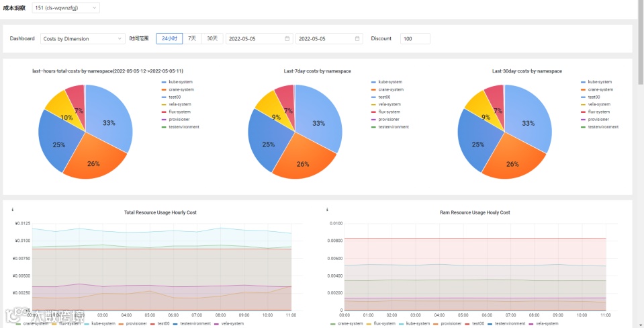Expand the Costs by Dimension dashboard dropdown

click(83, 38)
